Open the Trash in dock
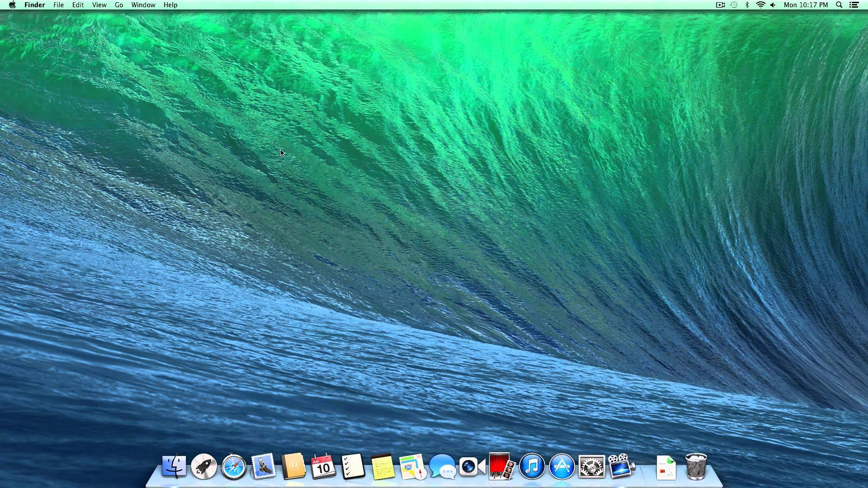Viewport: 868px width, 488px height. point(695,466)
